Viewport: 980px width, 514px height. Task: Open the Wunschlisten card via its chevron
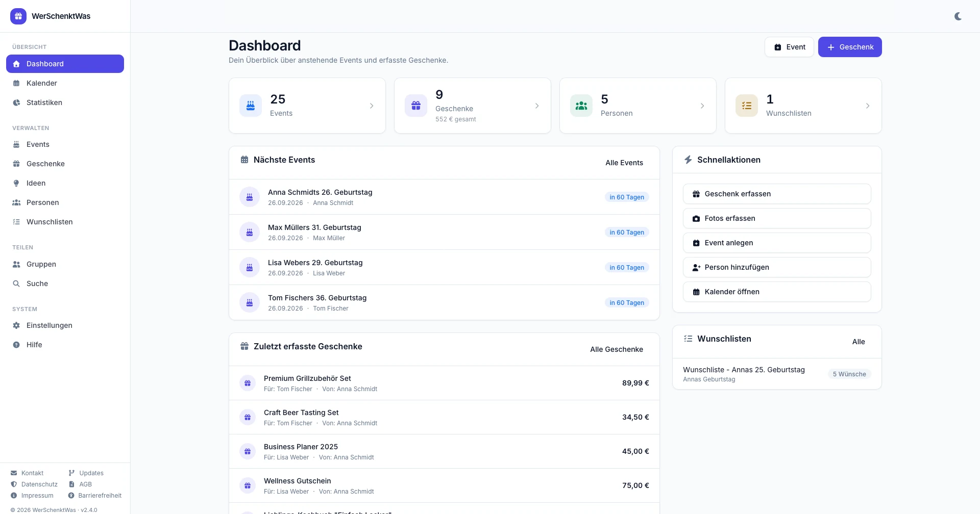(x=868, y=106)
